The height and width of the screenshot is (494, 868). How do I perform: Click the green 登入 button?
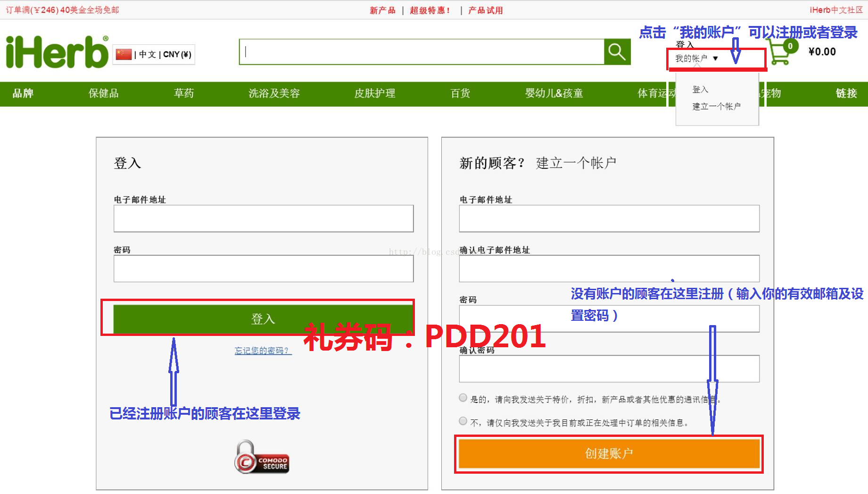[x=263, y=319]
